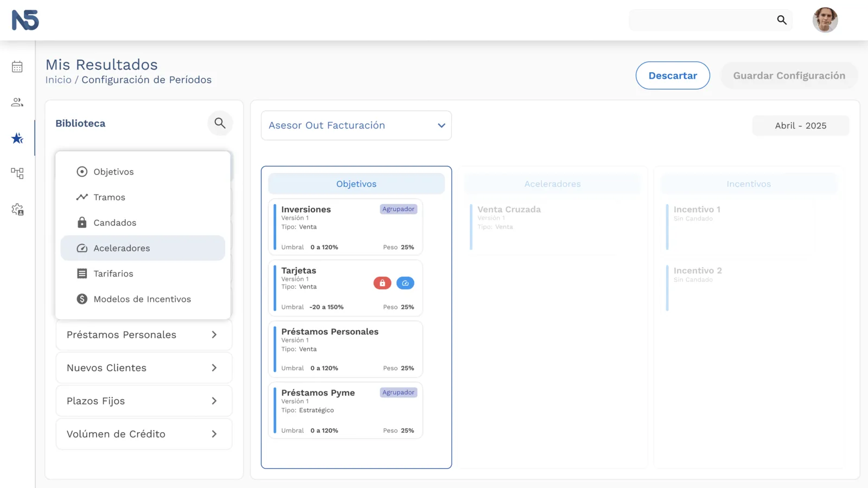
Task: Select the Tarjetas objective card
Action: pos(346,288)
